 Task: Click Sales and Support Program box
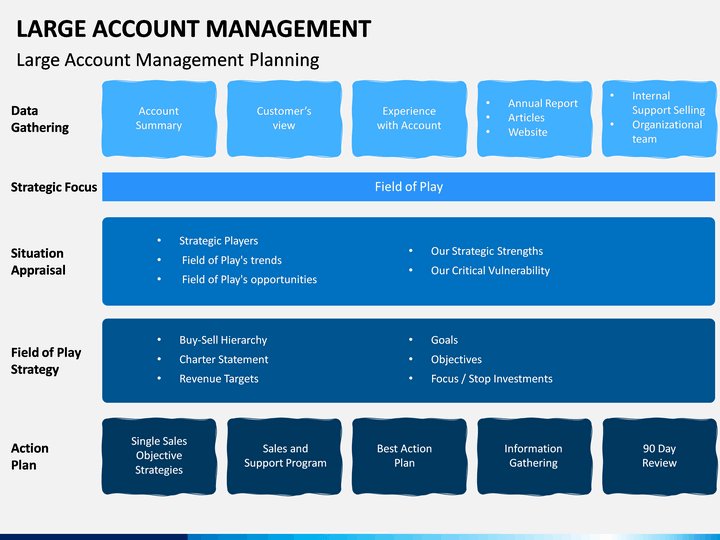[284, 456]
